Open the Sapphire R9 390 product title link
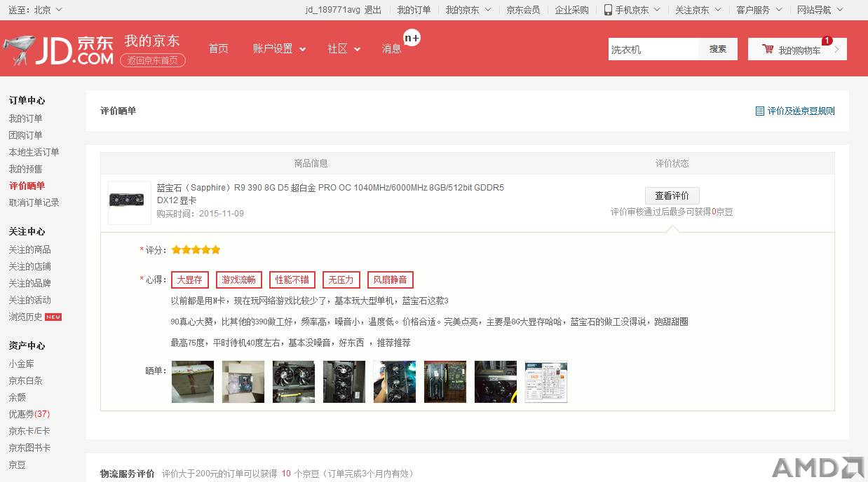868x482 pixels. point(330,194)
